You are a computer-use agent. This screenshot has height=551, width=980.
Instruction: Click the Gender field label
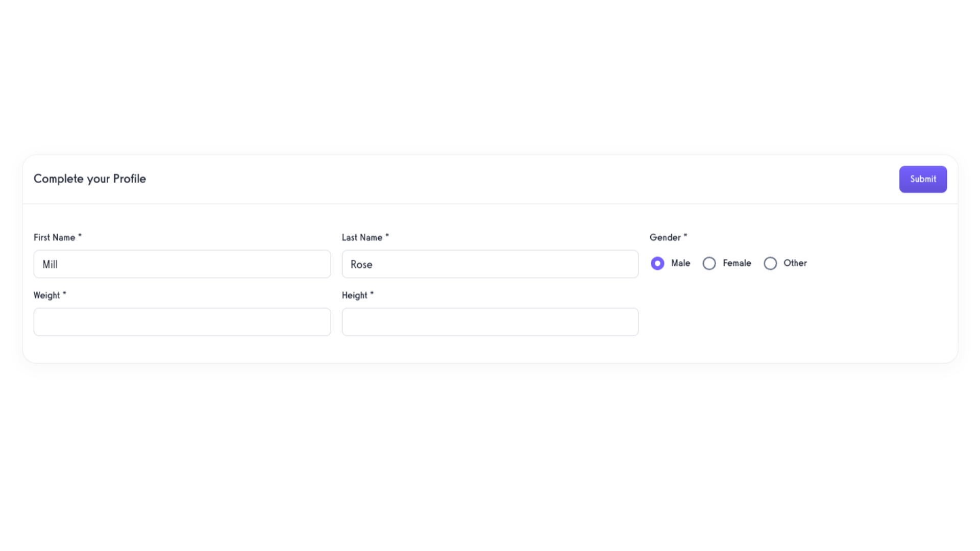665,237
